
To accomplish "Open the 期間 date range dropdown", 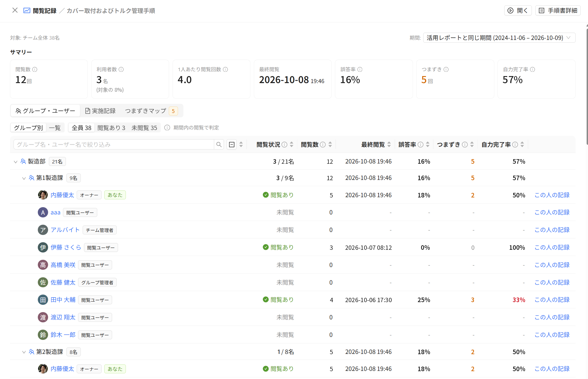I will point(499,38).
